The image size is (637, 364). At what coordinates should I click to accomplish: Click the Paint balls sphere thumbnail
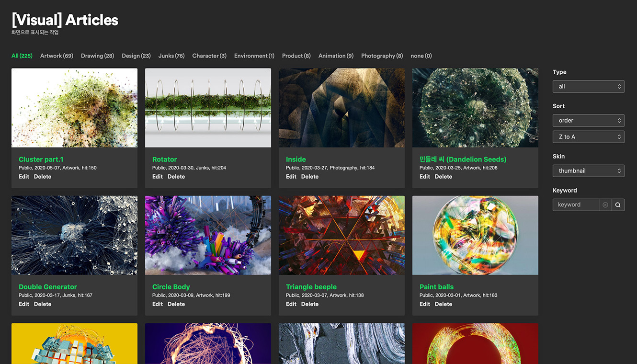click(x=475, y=235)
